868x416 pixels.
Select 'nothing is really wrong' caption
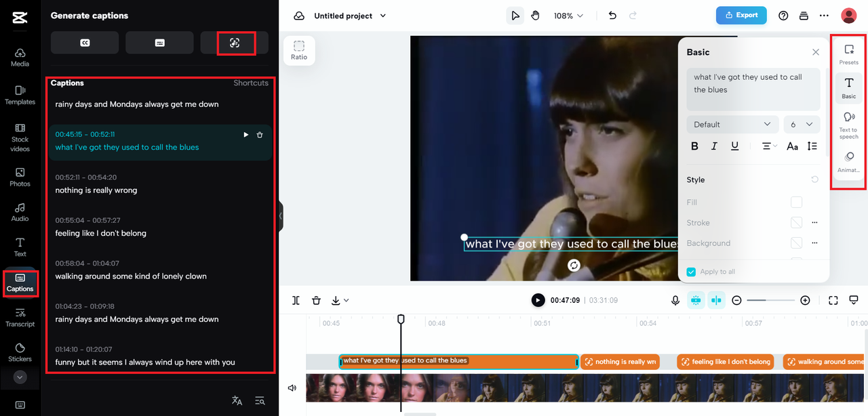click(160, 184)
